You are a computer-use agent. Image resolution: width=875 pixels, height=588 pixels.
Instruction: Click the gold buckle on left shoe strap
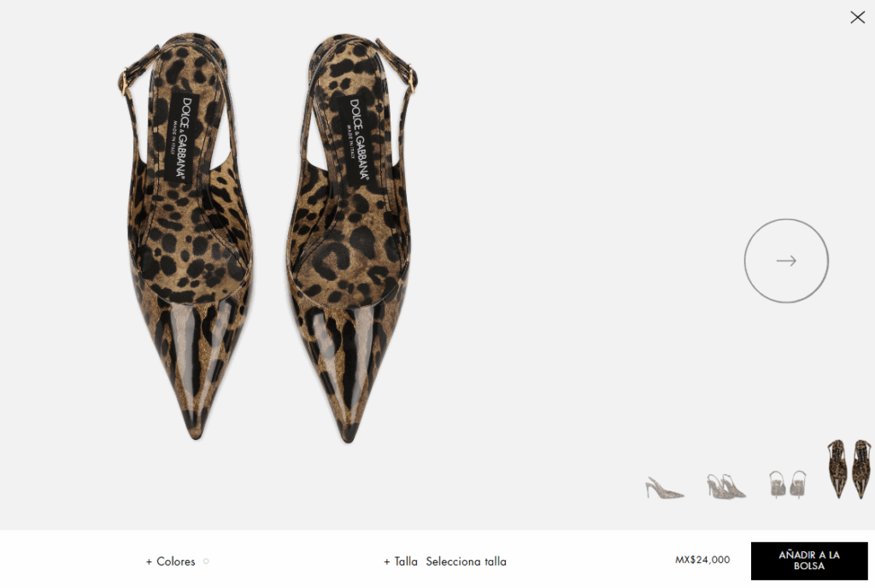(x=125, y=83)
